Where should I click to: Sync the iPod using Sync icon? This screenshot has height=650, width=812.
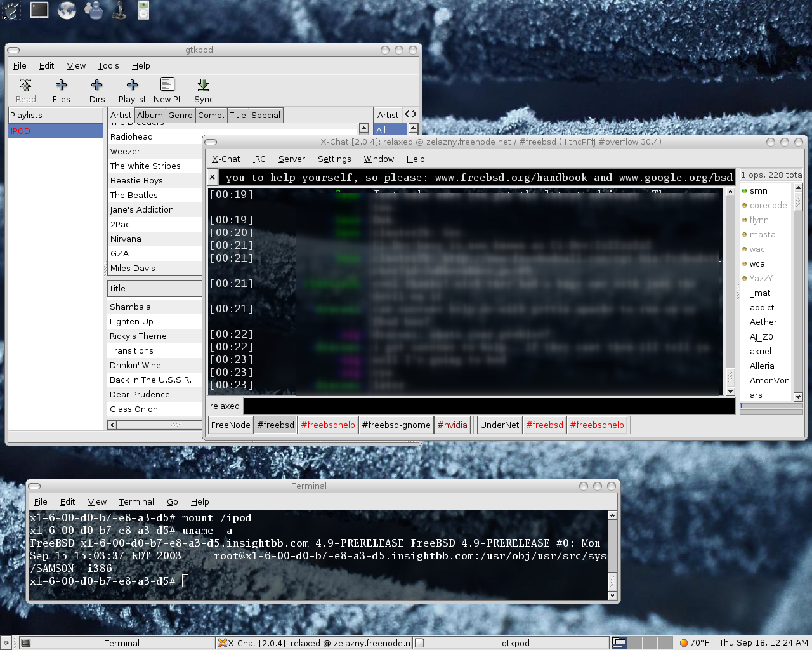pyautogui.click(x=204, y=90)
